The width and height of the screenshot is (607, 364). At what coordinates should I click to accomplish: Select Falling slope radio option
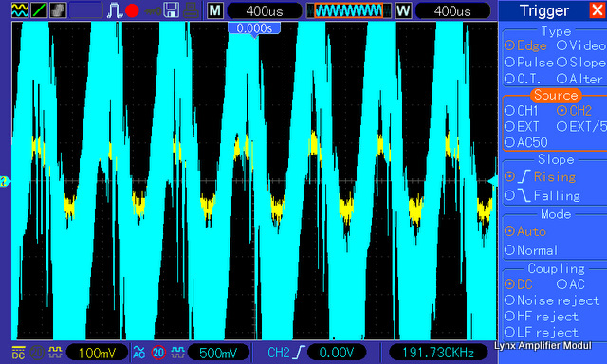coord(543,195)
